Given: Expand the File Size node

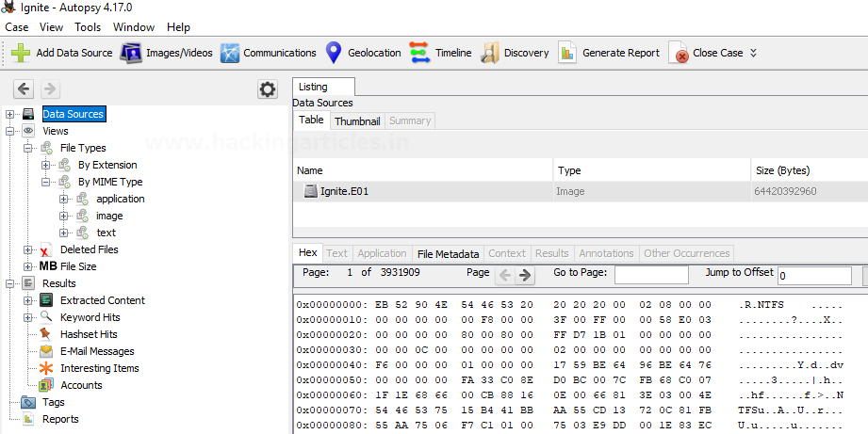Looking at the screenshot, I should (27, 267).
